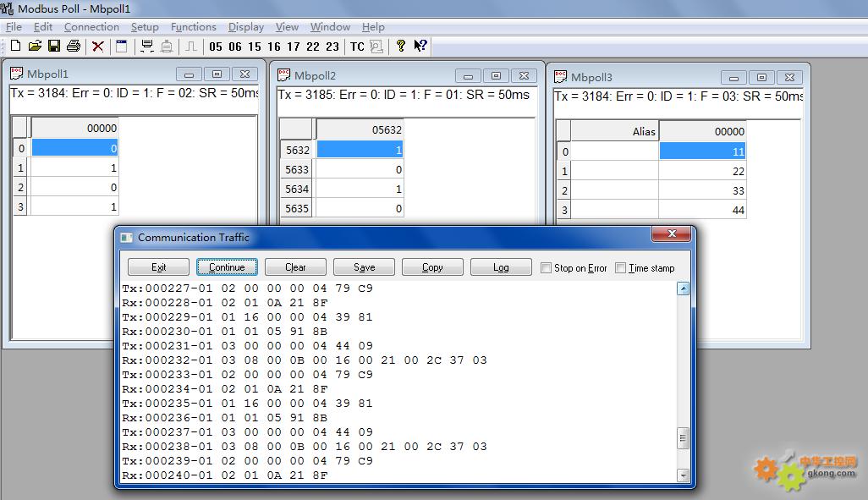Screen dimensions: 868x500
Task: Select value 11 cell in Mbpoll3
Action: click(x=702, y=151)
